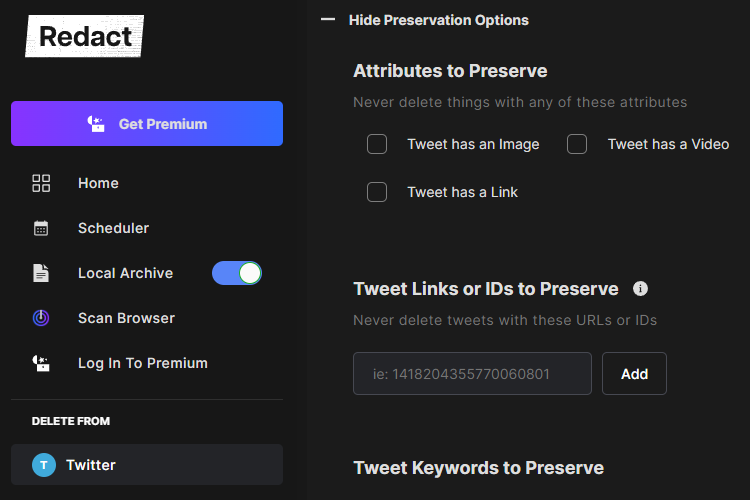Screen dimensions: 750x500
Task: Click the minus icon beside Preservation Options
Action: (328, 20)
